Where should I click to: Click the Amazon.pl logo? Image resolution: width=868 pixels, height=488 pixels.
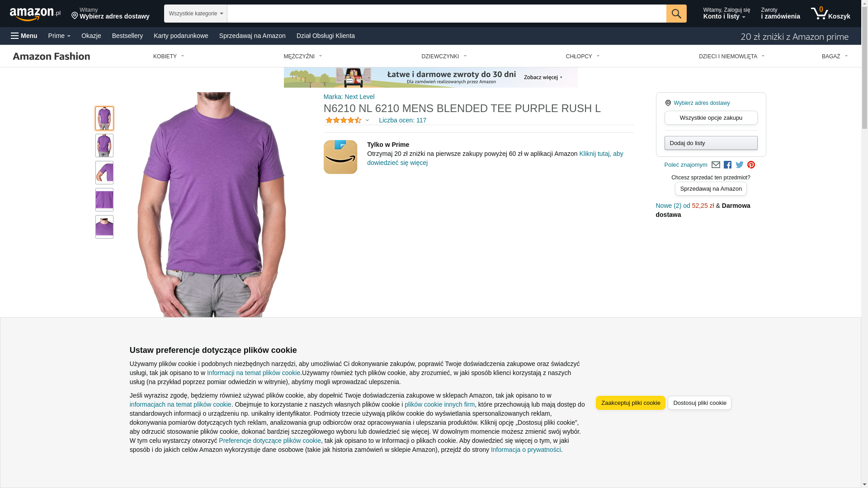tap(35, 14)
